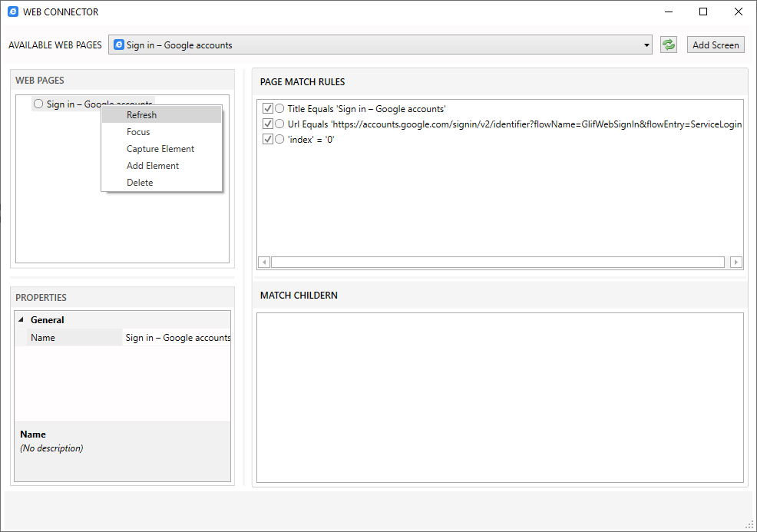Image resolution: width=757 pixels, height=532 pixels.
Task: Click the browser icon inside the pages combo box
Action: (118, 45)
